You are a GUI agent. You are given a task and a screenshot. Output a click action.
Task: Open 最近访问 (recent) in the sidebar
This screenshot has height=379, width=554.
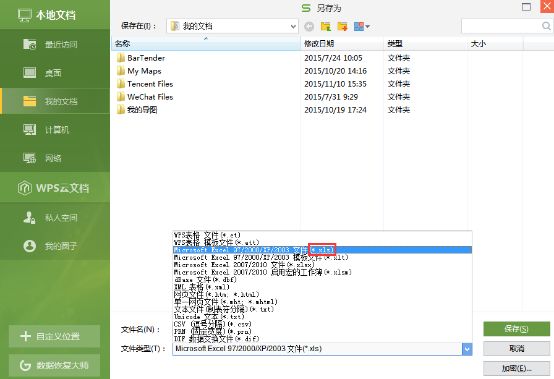point(55,44)
